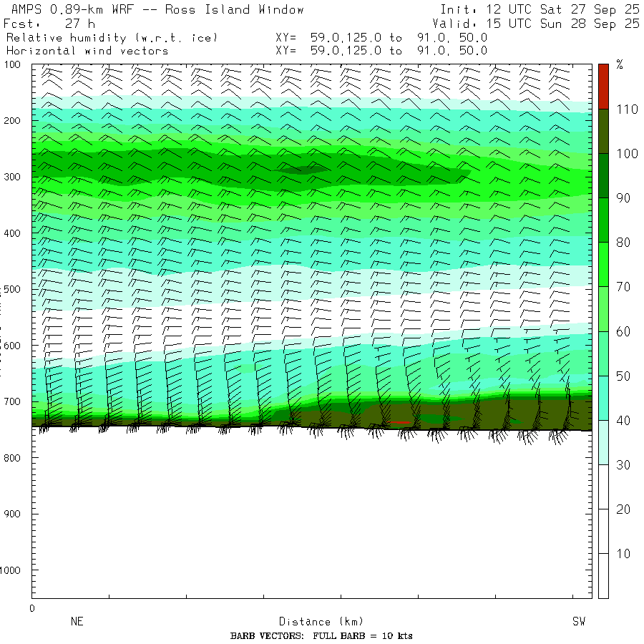Click the 30 value on the color scale
This screenshot has width=644, height=644.
click(623, 464)
